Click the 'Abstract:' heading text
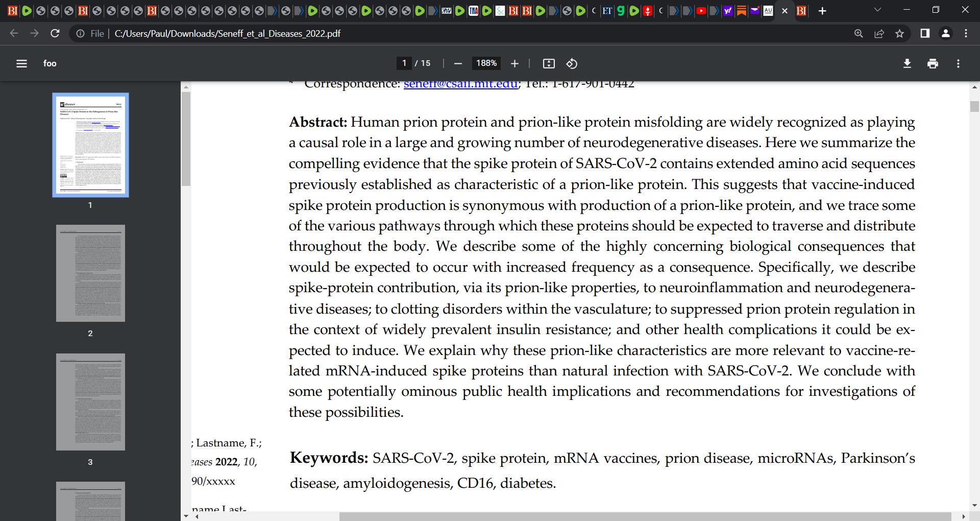This screenshot has height=521, width=980. click(317, 122)
